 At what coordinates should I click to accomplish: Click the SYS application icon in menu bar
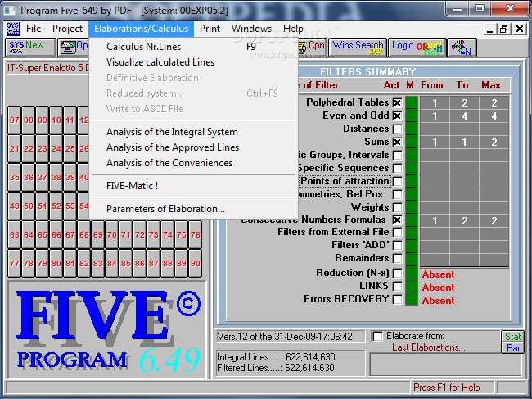click(x=13, y=29)
